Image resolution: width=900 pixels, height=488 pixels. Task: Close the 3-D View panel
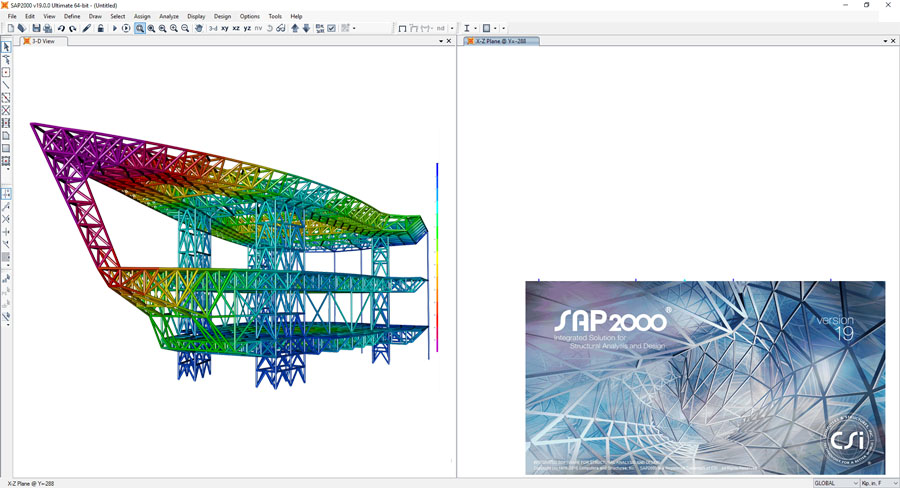click(x=449, y=41)
